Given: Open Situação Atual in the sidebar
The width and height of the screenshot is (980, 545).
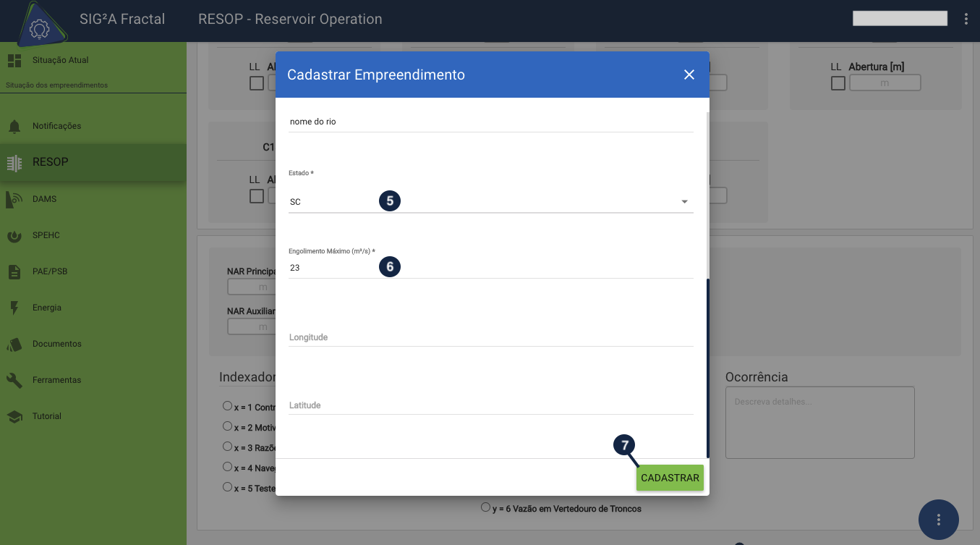Looking at the screenshot, I should point(60,60).
